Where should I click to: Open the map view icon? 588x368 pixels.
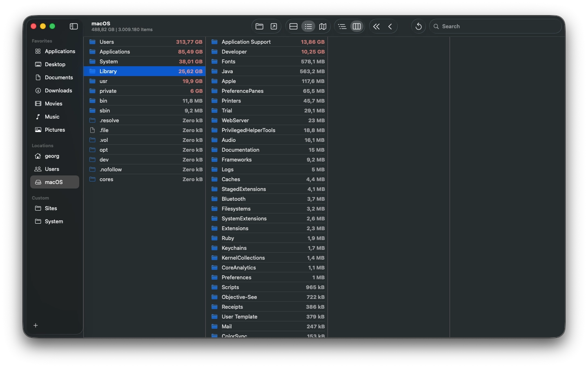[x=323, y=26]
